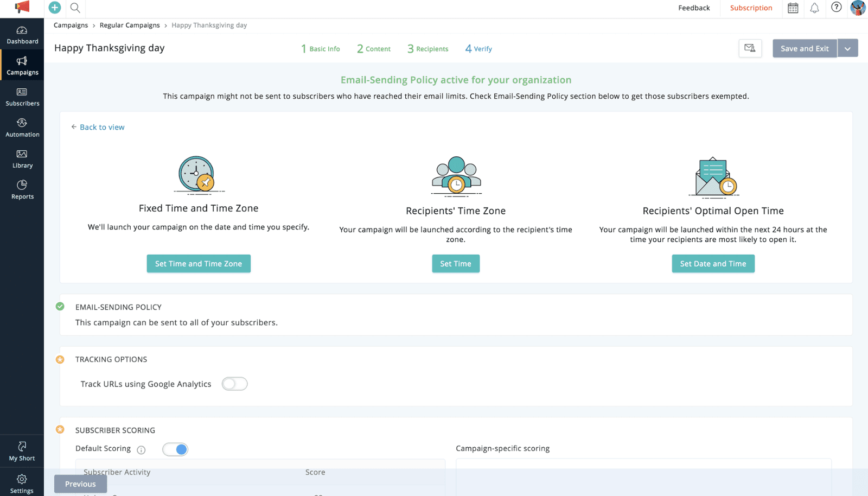Click the Happy Thanksgiving day campaign title

110,48
